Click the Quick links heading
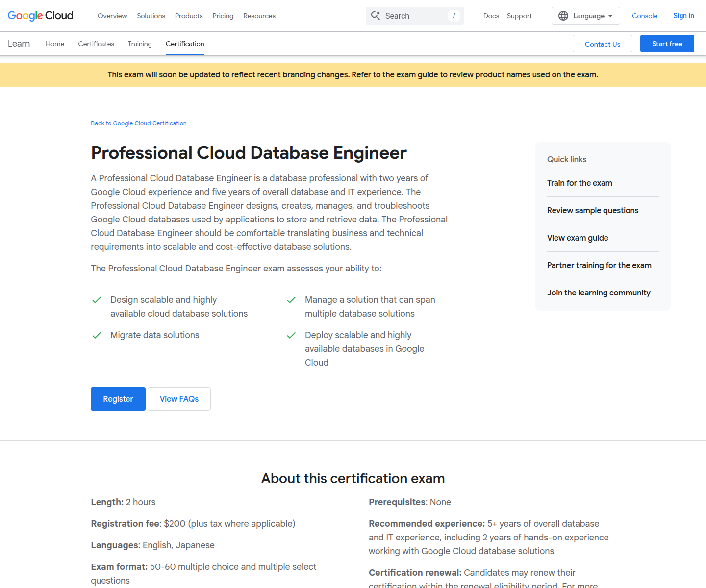This screenshot has height=588, width=706. tap(567, 159)
